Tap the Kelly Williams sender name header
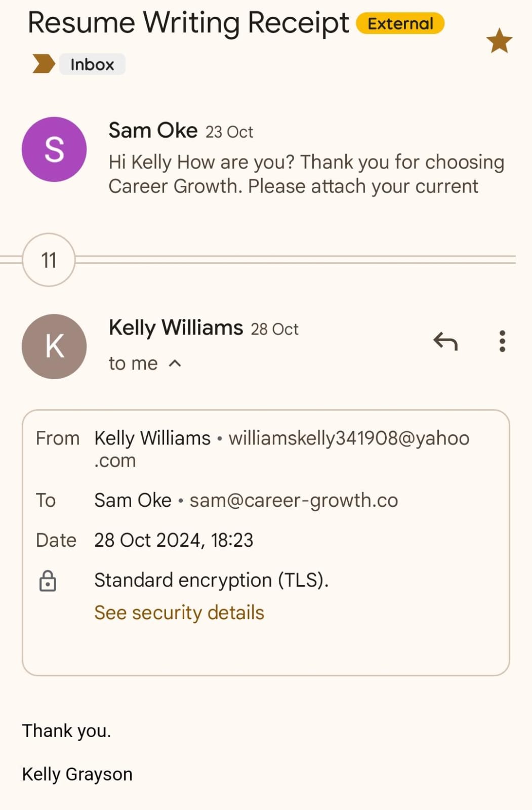This screenshot has height=810, width=532. click(x=176, y=328)
